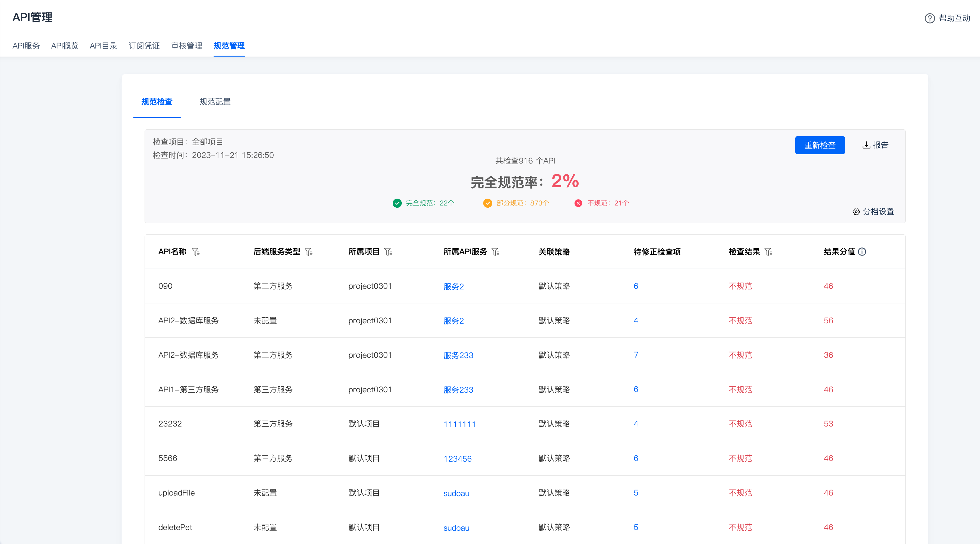Click the 5566 API name cell

168,459
